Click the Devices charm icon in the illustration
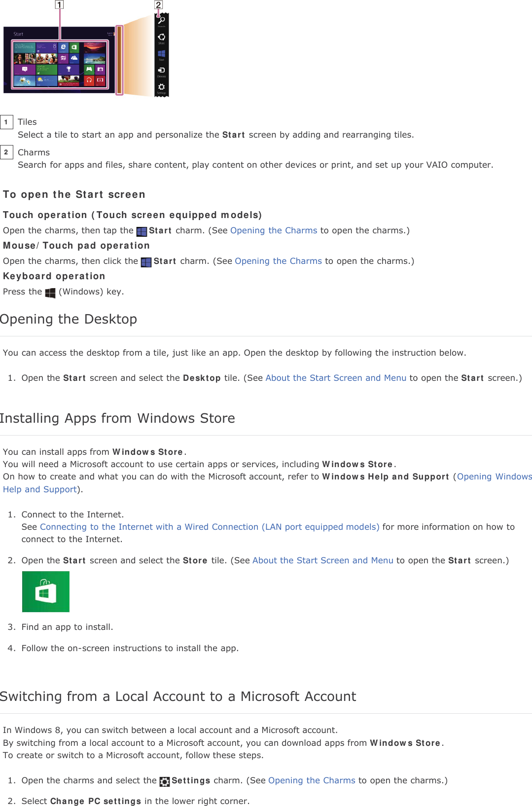This screenshot has width=532, height=806. (x=161, y=70)
